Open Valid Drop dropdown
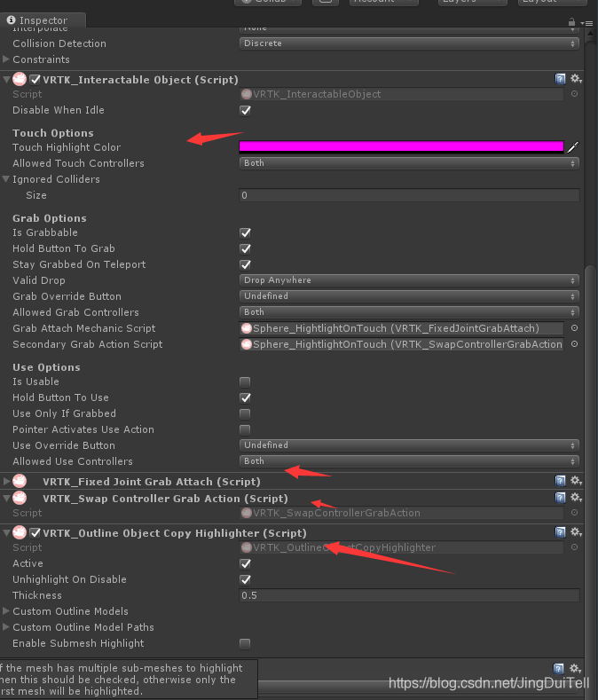Screen dimensions: 598x700 [409, 279]
